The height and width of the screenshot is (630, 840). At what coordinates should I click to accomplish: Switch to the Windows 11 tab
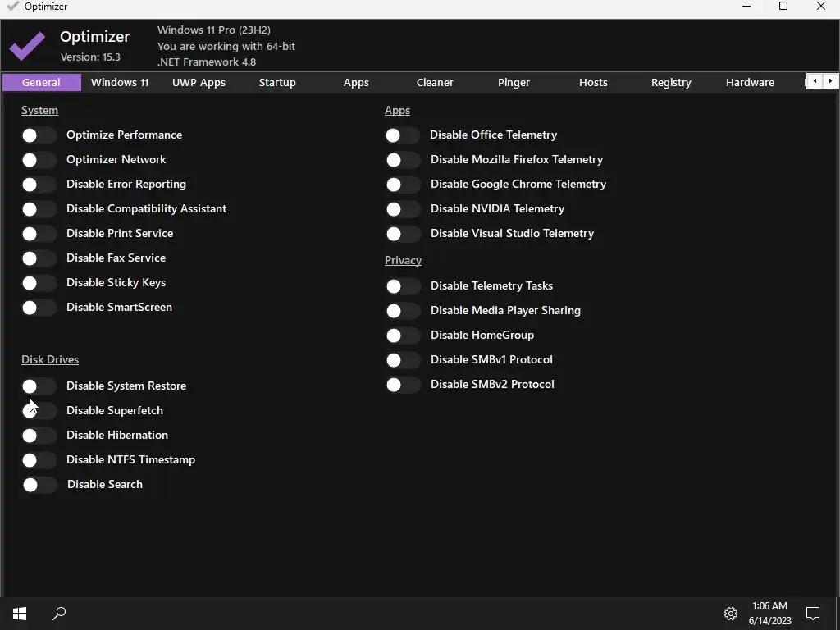click(x=120, y=83)
